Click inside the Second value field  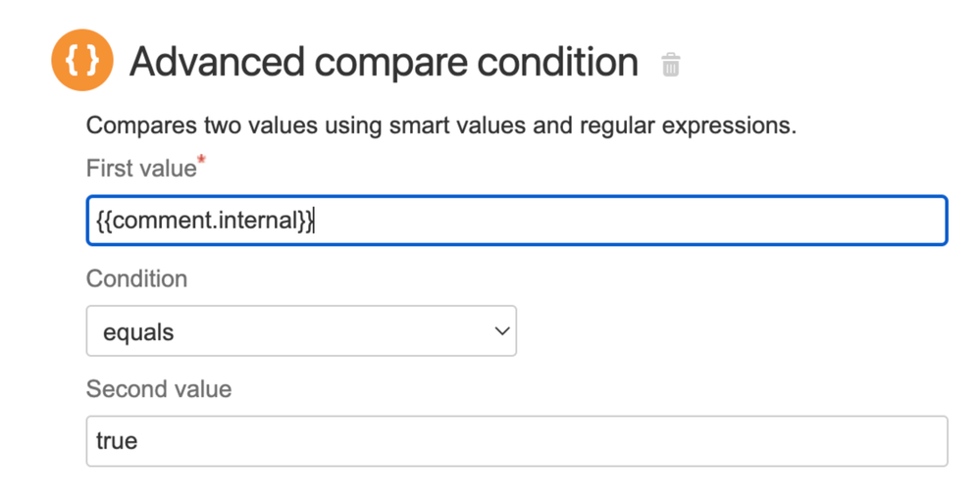[x=516, y=441]
